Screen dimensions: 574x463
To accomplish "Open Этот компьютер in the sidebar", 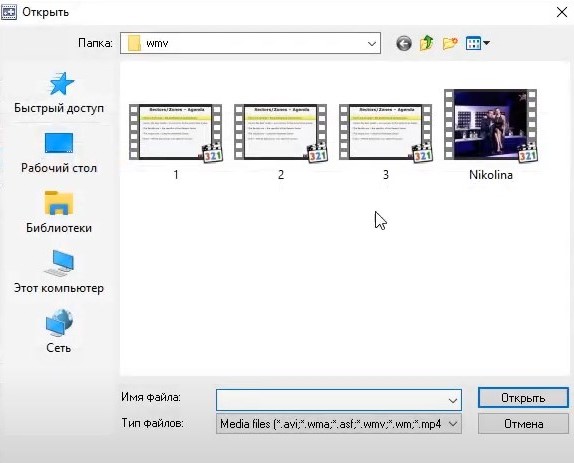I will pos(59,272).
